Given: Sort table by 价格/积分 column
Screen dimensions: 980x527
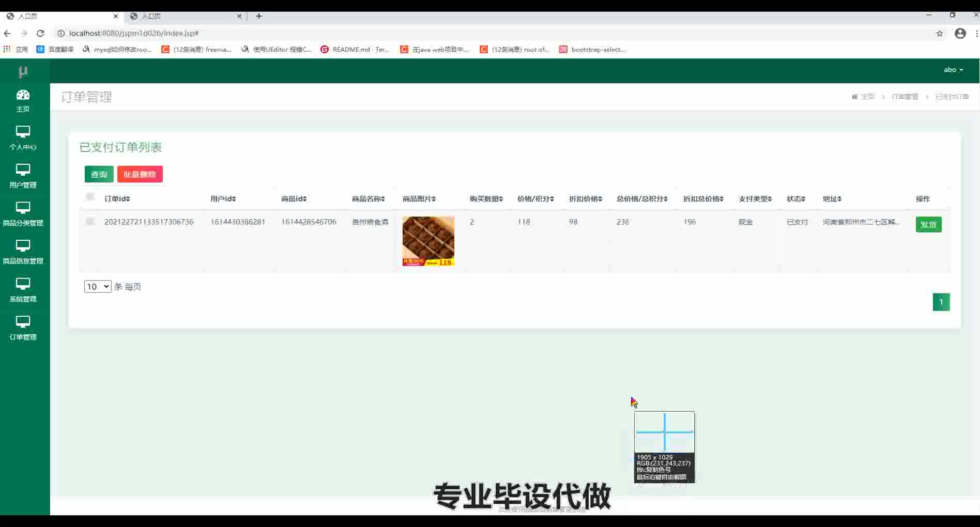Looking at the screenshot, I should tap(535, 199).
